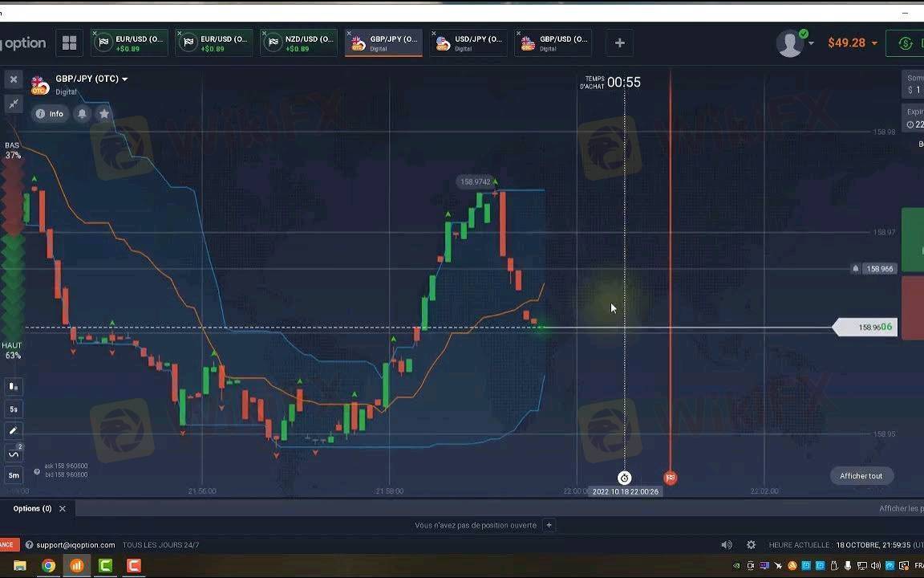Image resolution: width=924 pixels, height=578 pixels.
Task: Open the GBP/USD Digital tab
Action: coord(553,43)
